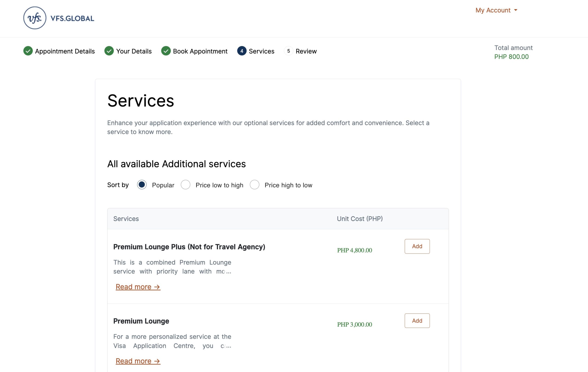The image size is (588, 372).
Task: Open the My Account dropdown
Action: (496, 10)
